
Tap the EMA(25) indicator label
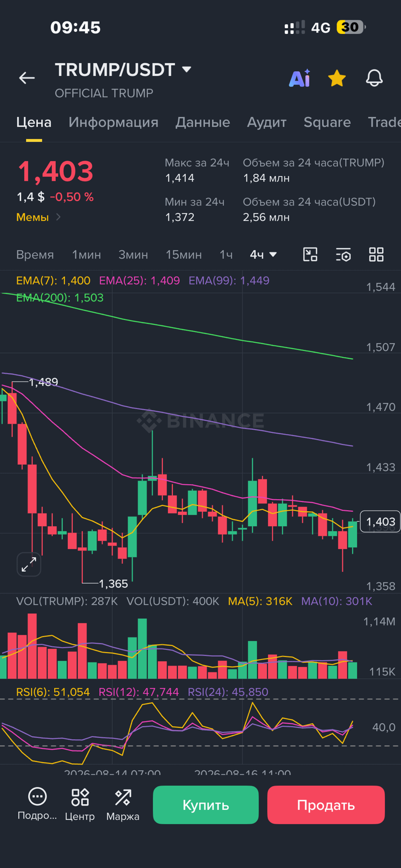click(139, 281)
